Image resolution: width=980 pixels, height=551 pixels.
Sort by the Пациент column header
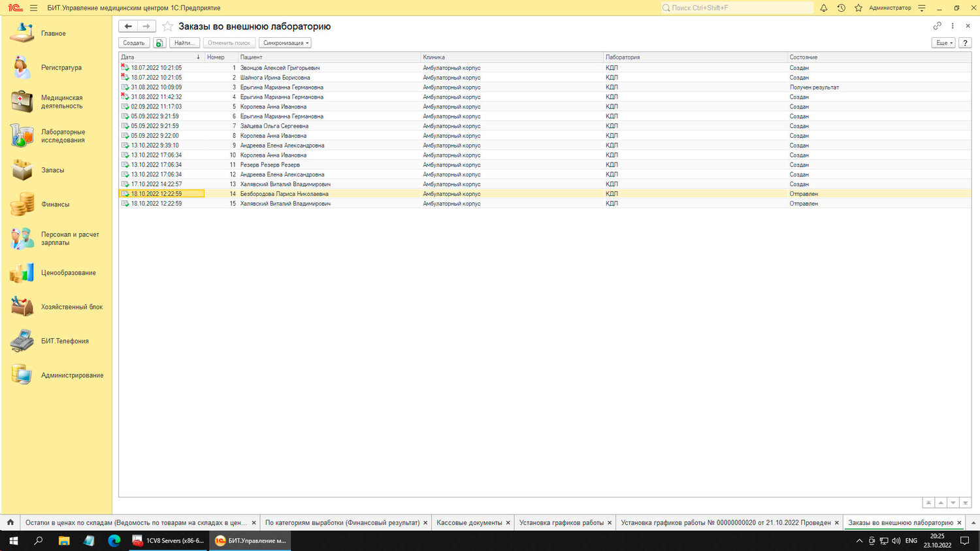point(329,57)
